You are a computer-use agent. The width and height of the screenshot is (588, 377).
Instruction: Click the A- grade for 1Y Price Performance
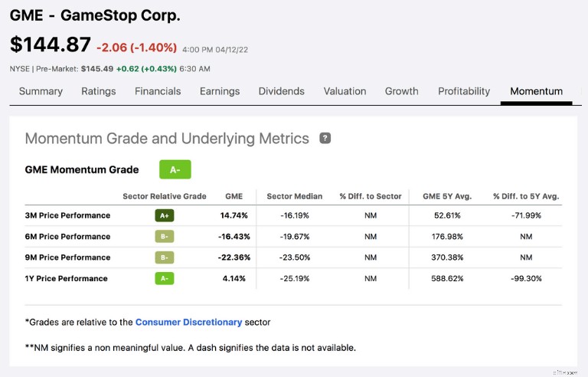point(165,279)
